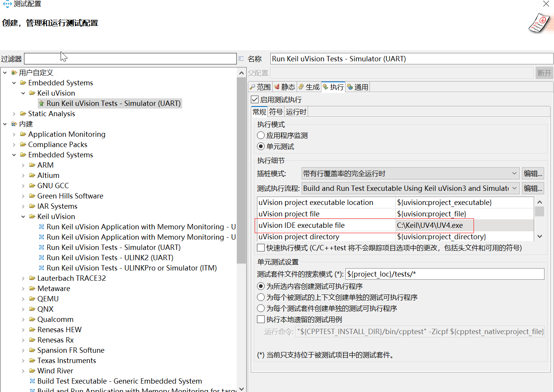Click the 名称 name field

pos(412,59)
